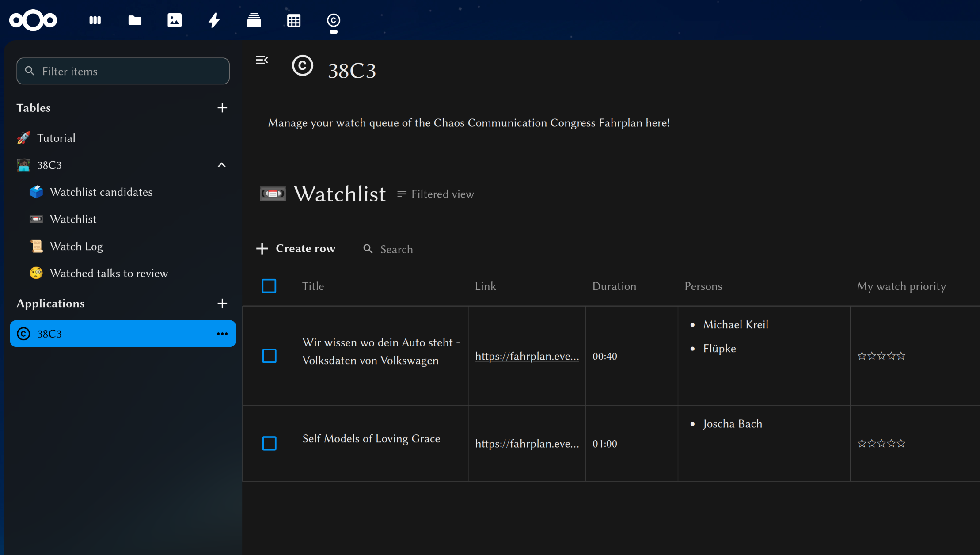Add a new table with plus icon

click(222, 108)
